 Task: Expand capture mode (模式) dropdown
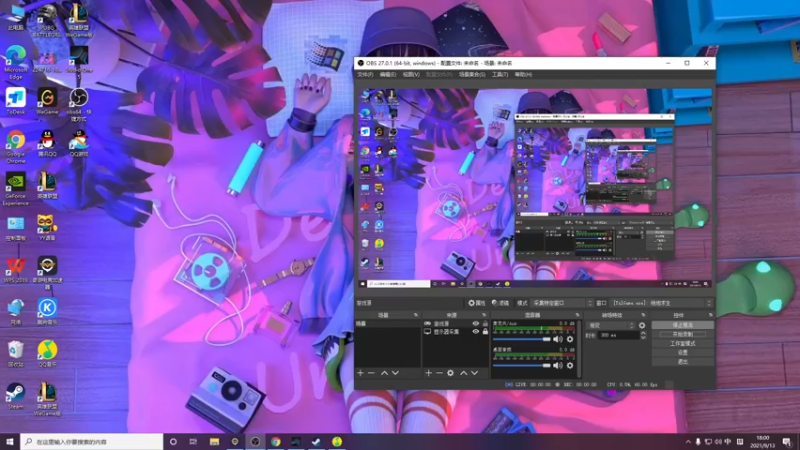563,303
